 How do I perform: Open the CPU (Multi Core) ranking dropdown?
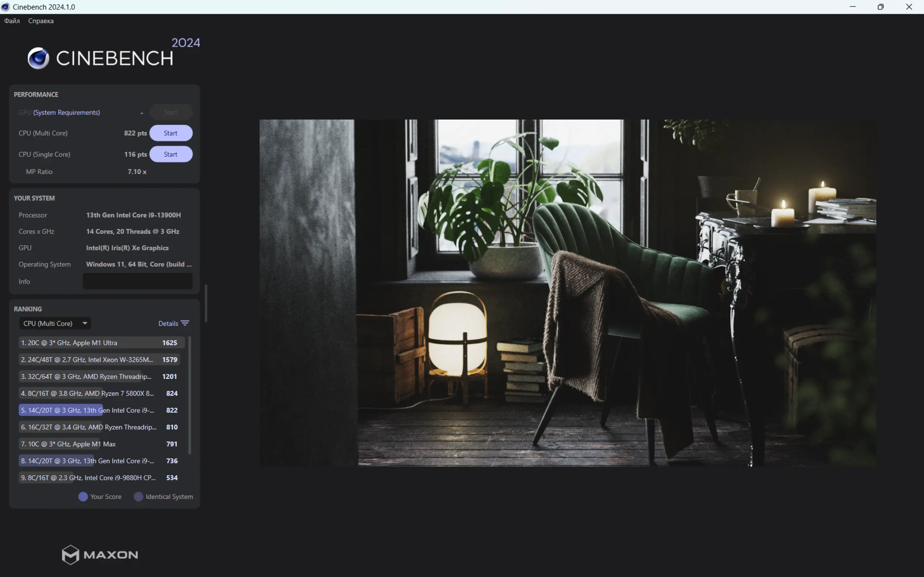54,323
